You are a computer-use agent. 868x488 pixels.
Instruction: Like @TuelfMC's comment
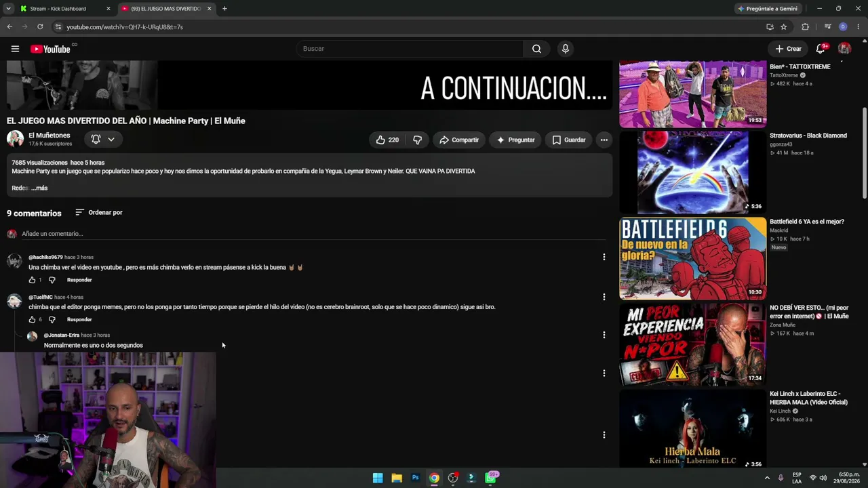pos(32,319)
